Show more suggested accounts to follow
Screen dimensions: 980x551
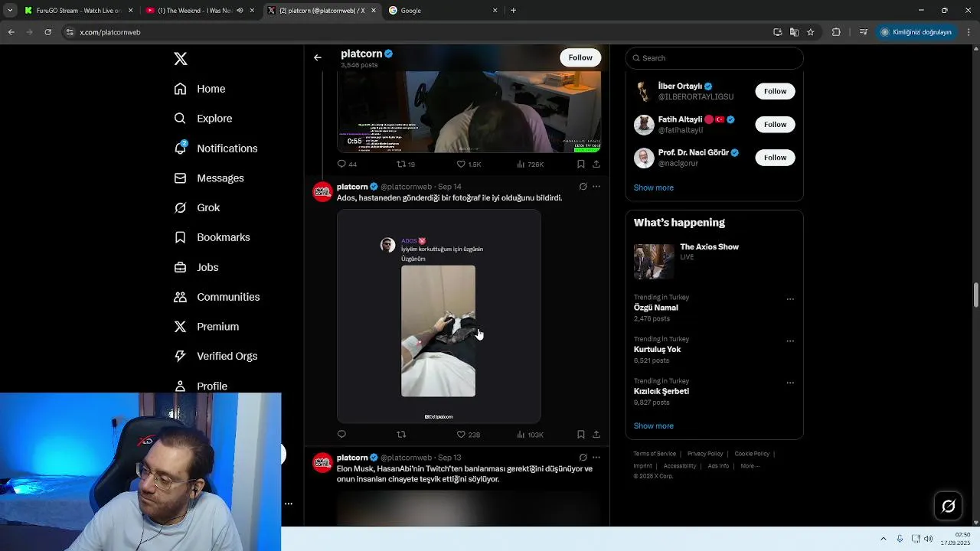click(654, 187)
